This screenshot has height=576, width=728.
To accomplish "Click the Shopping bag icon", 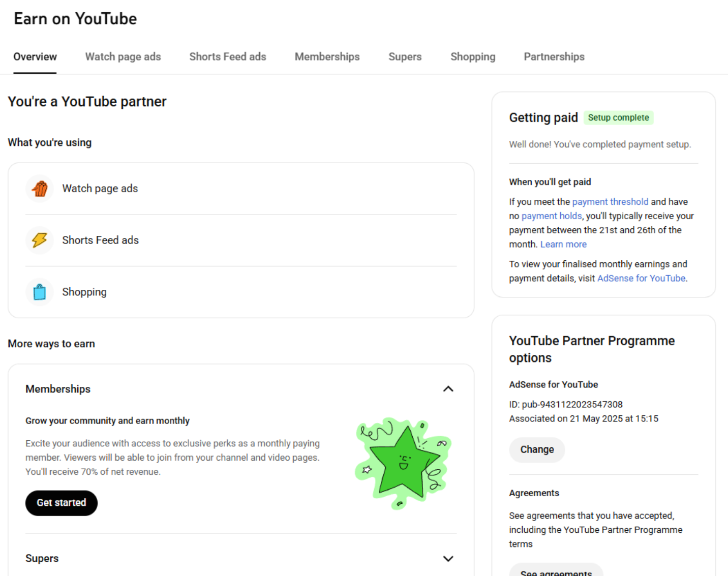I will (40, 292).
